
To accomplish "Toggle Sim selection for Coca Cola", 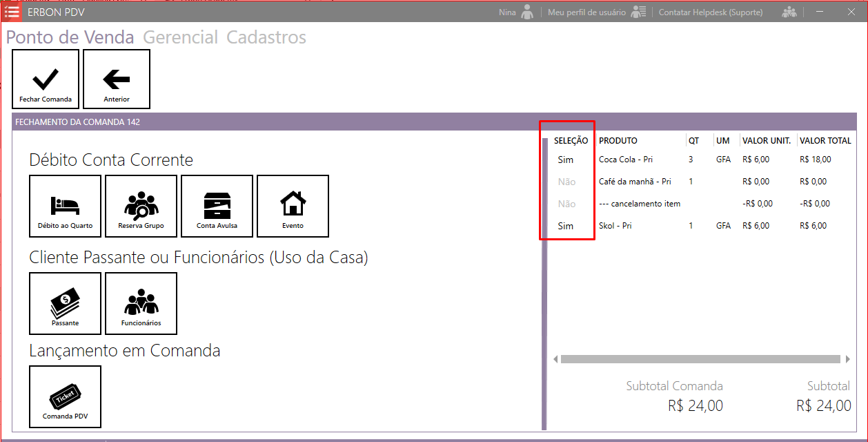I will point(565,160).
